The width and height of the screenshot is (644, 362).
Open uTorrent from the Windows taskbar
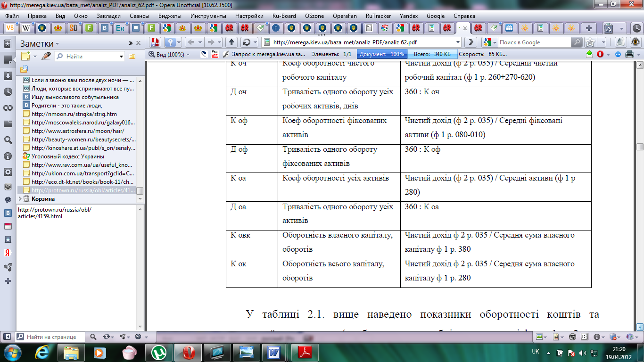(x=158, y=352)
